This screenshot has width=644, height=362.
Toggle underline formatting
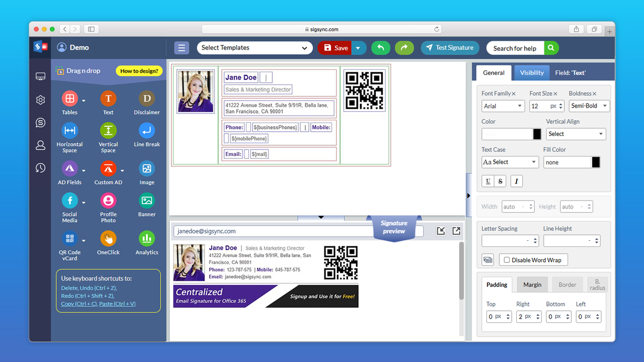coord(488,181)
